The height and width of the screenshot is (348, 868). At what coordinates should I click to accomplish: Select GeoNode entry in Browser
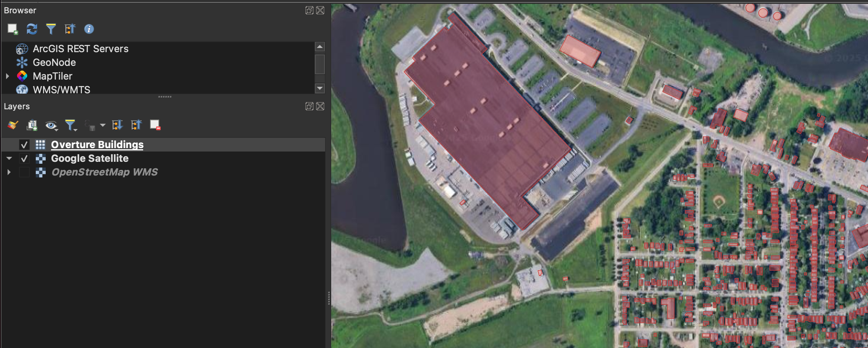pos(54,62)
